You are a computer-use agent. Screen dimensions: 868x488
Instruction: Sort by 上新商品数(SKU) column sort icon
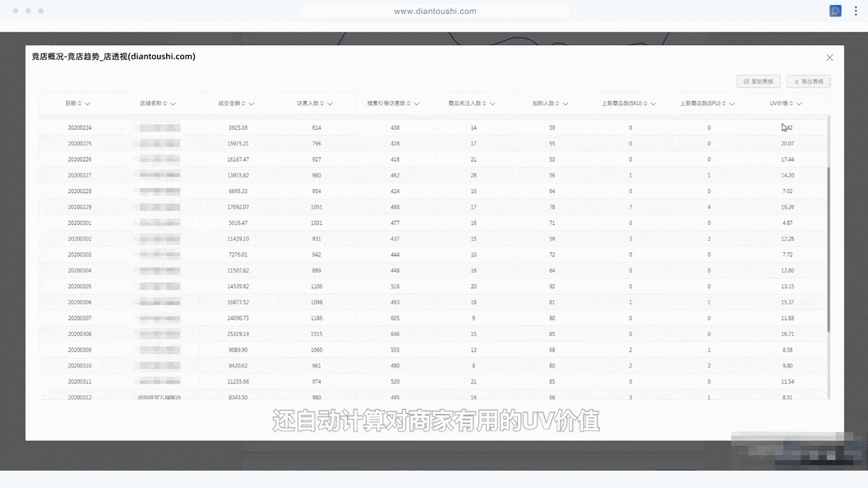pyautogui.click(x=645, y=104)
